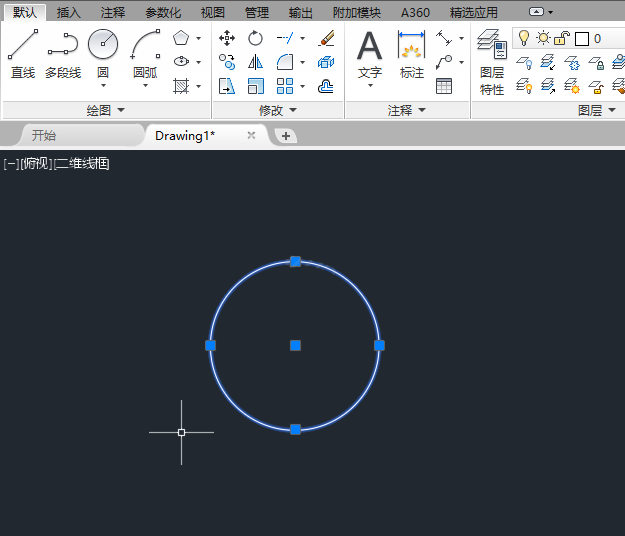The image size is (625, 536).
Task: Insert a table with the Table icon
Action: point(444,86)
